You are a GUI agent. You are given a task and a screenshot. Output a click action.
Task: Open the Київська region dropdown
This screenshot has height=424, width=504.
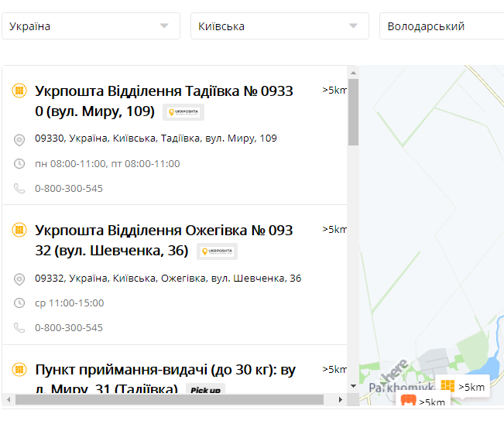pos(279,26)
